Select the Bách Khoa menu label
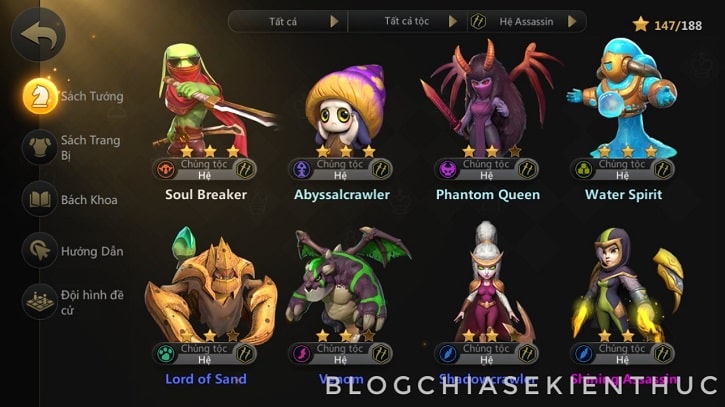The width and height of the screenshot is (725, 407). pyautogui.click(x=89, y=200)
